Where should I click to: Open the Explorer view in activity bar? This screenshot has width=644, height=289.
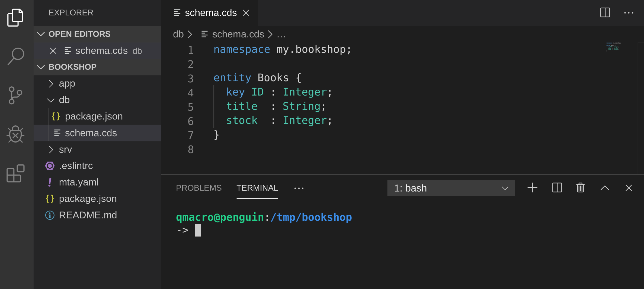pos(15,18)
